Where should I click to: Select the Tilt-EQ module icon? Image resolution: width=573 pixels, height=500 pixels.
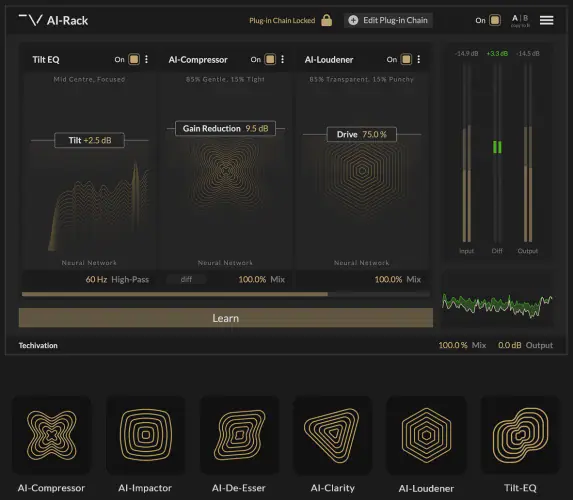520,435
